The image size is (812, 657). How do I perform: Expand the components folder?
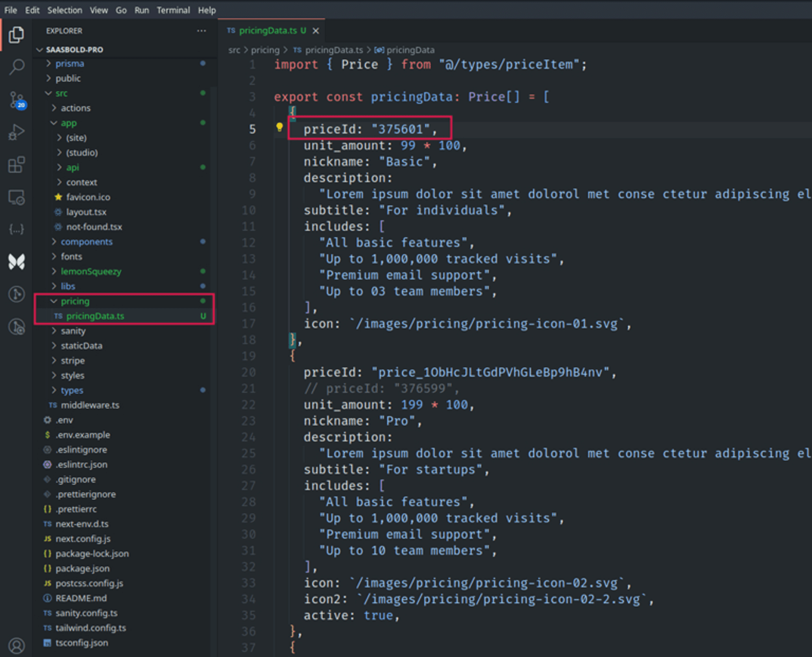point(86,241)
